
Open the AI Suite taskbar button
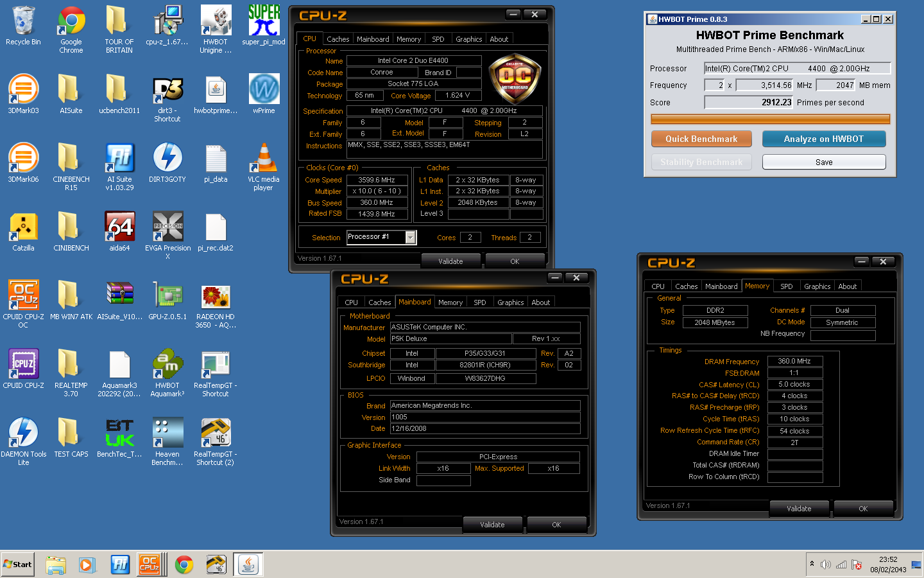120,565
